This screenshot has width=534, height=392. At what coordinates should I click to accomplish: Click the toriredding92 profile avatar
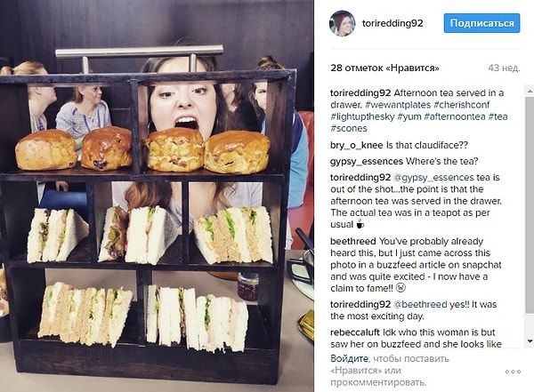[x=343, y=23]
